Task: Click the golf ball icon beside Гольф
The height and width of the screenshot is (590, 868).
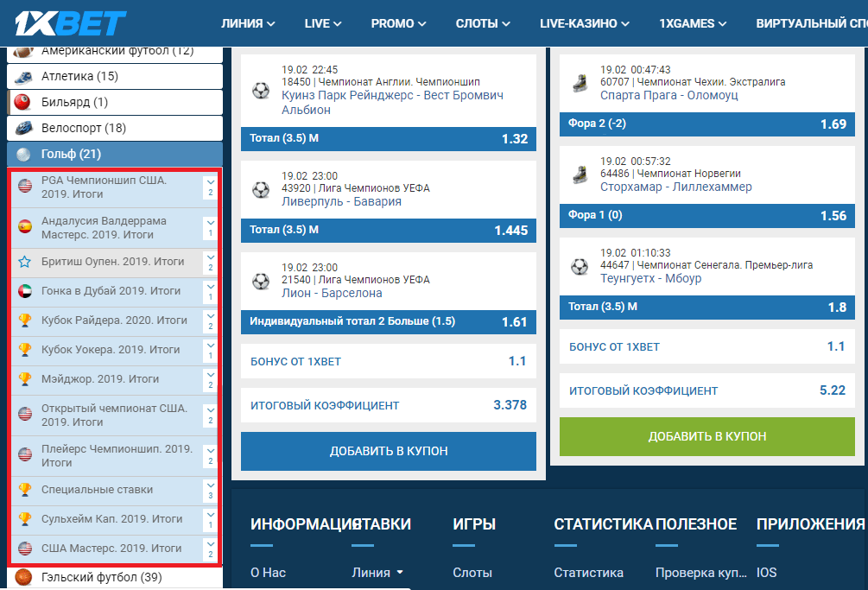Action: [x=23, y=155]
